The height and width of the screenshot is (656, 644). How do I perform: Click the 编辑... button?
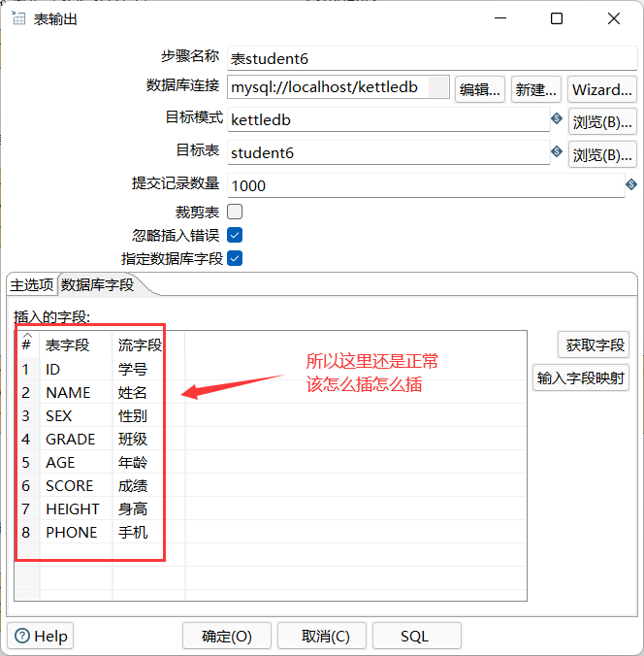[x=480, y=89]
